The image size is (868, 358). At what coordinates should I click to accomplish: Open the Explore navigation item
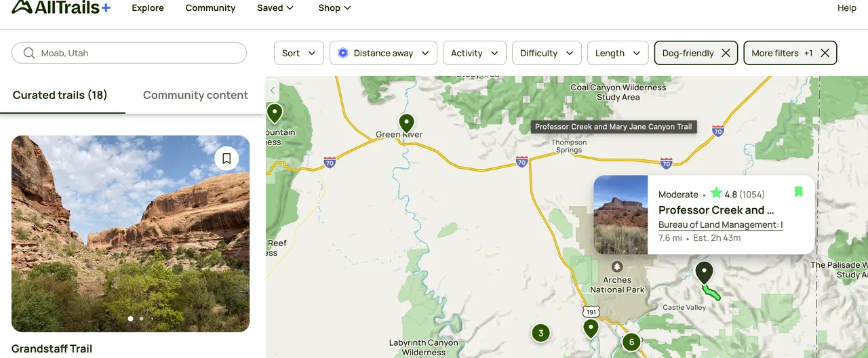click(148, 8)
